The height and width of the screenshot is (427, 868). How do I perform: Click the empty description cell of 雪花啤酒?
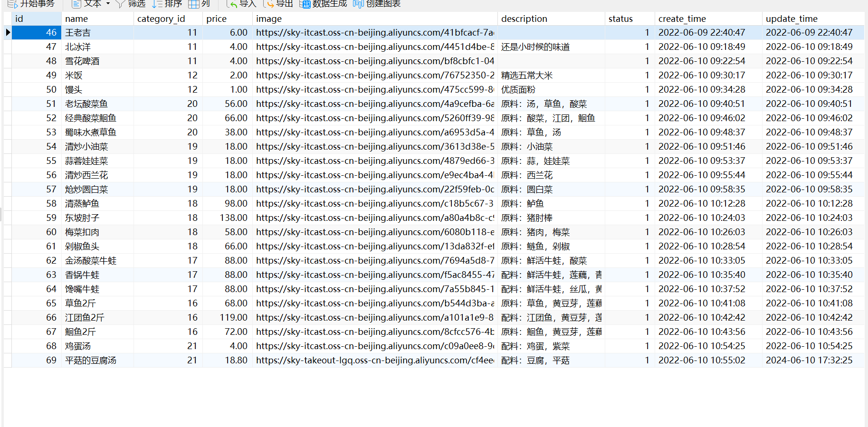tap(551, 61)
